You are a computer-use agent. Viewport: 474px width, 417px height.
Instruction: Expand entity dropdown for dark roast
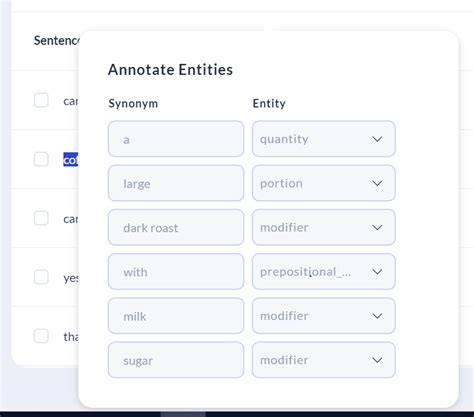click(324, 227)
